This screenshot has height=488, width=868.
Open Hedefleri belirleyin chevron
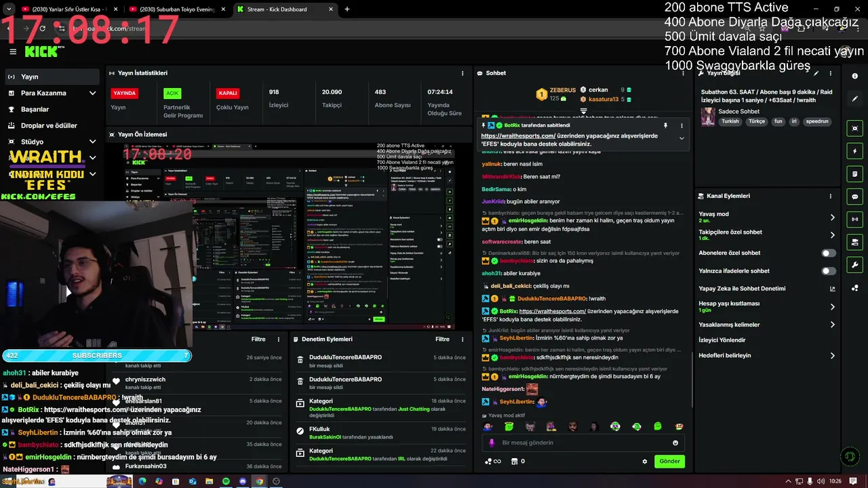coord(833,355)
